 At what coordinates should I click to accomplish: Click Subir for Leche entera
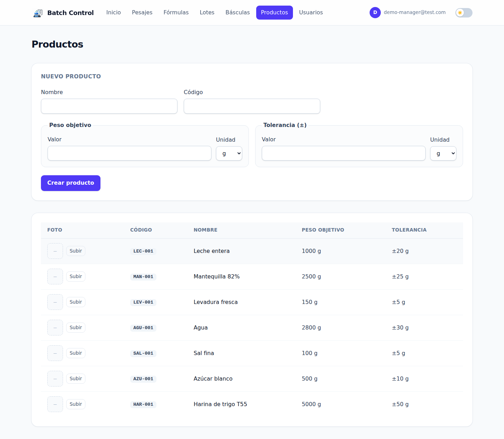tap(76, 251)
